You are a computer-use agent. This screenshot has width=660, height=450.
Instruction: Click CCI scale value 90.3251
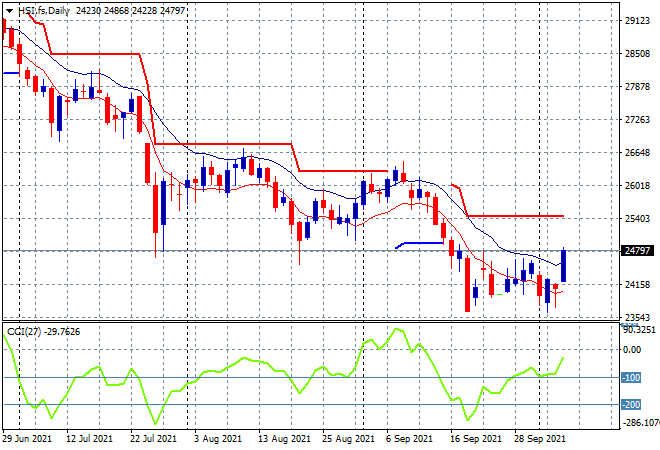coord(639,330)
